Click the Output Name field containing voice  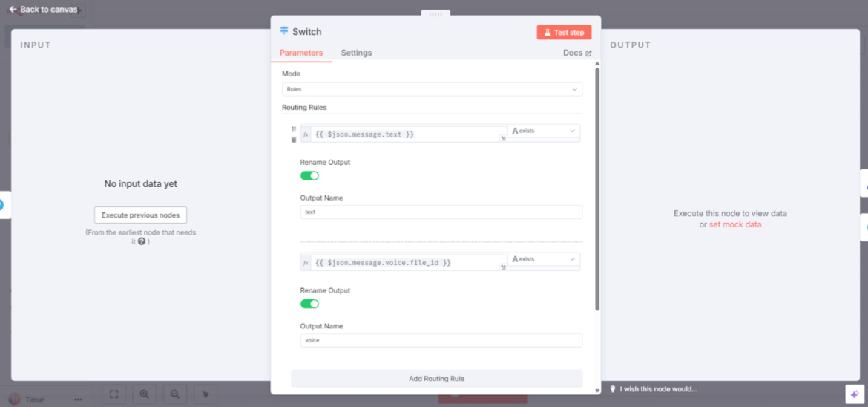441,340
